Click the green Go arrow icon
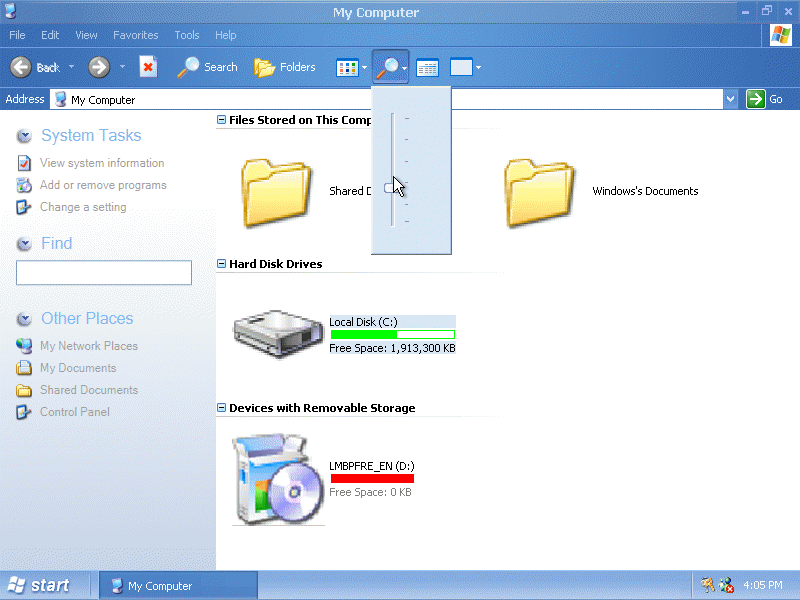 (756, 99)
